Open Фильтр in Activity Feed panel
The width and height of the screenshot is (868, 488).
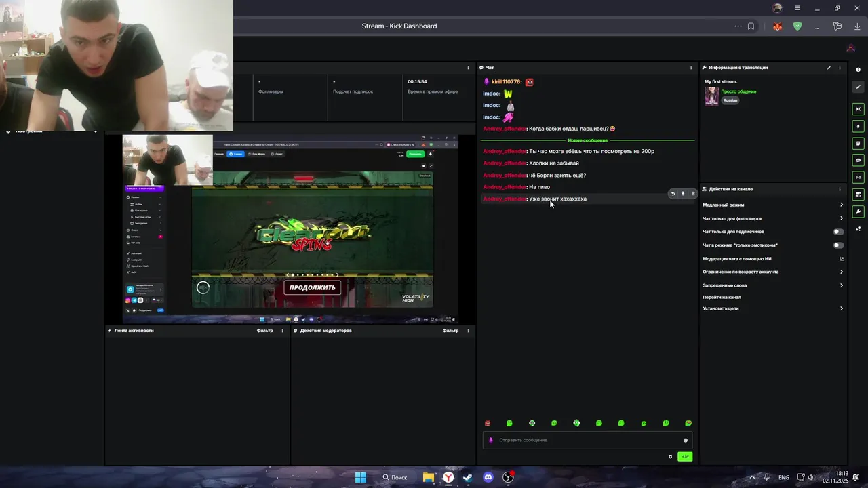[265, 331]
